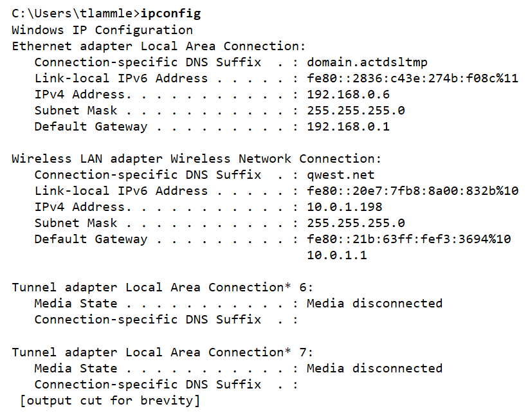The image size is (528, 420).
Task: Click the Tunnel adapter Local Area Connection* 7 heading
Action: tap(163, 352)
